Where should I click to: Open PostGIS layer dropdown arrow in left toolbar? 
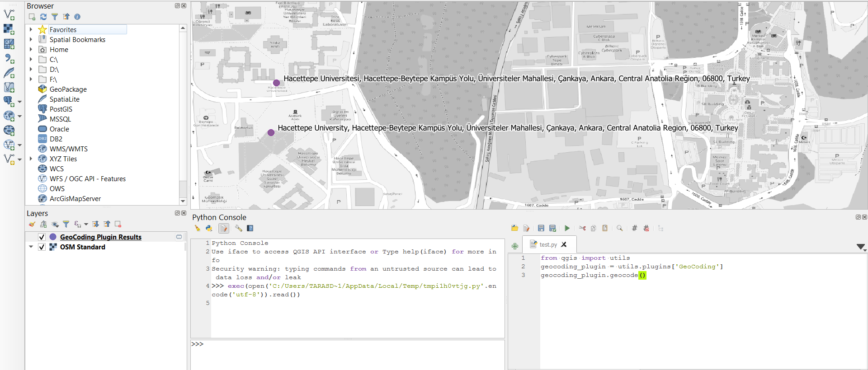click(19, 102)
